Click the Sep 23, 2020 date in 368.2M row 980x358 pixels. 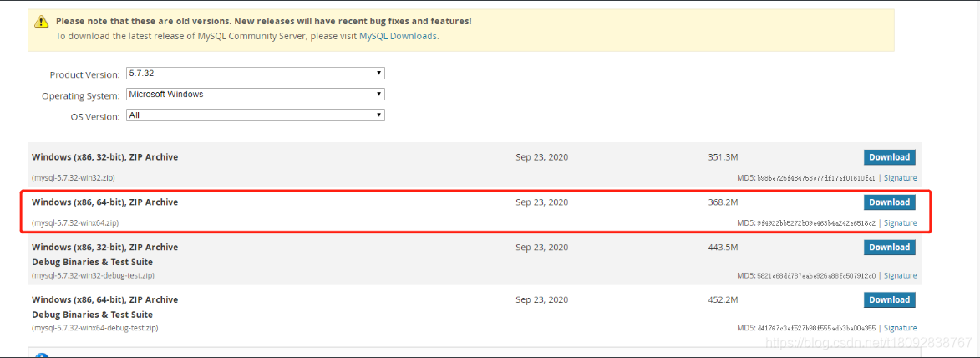coord(542,202)
